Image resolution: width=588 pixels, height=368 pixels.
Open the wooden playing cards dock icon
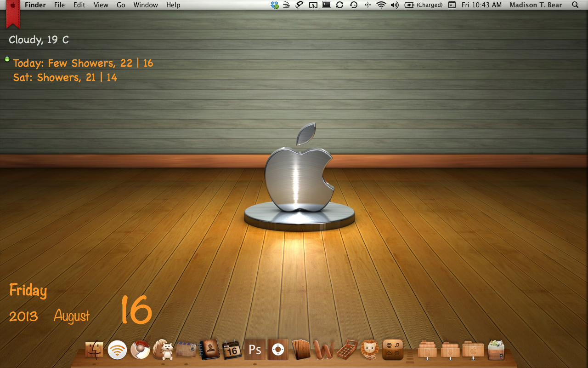pyautogui.click(x=301, y=350)
